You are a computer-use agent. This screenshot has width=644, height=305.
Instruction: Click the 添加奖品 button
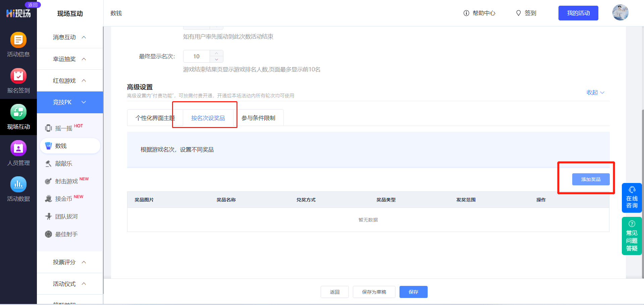591,179
